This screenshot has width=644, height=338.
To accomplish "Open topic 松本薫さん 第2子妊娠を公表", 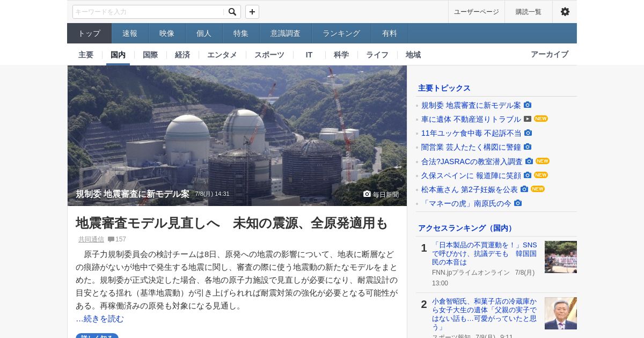I will pos(470,189).
